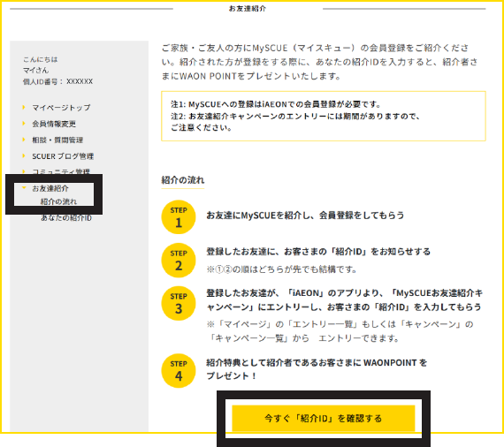The height and width of the screenshot is (447, 504).
Task: Click the STEP 2 circle badge
Action: [x=179, y=260]
